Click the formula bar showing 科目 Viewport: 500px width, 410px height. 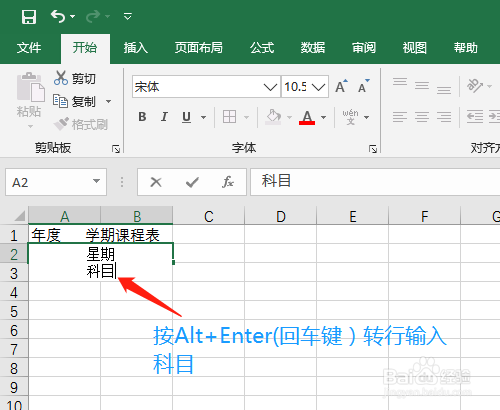tap(375, 182)
